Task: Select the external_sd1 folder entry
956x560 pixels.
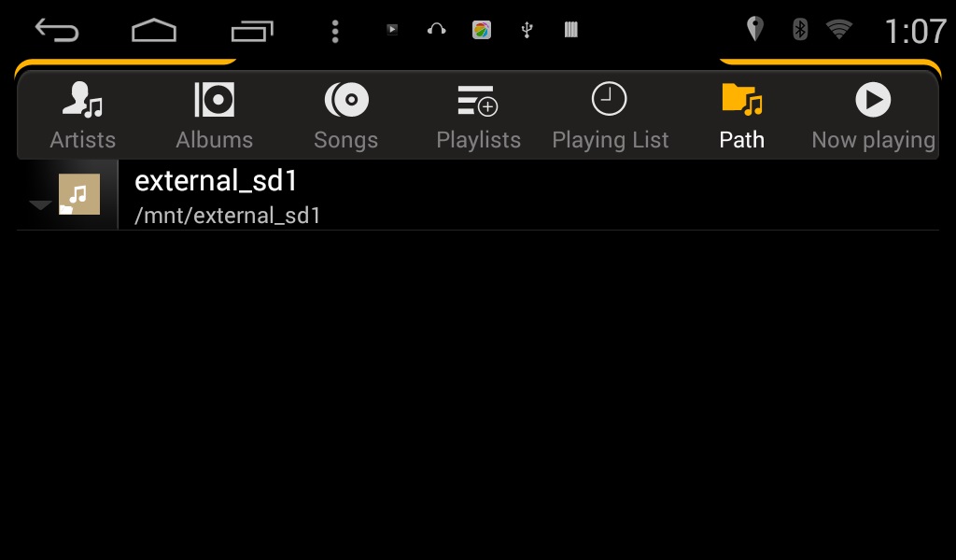Action: click(478, 195)
